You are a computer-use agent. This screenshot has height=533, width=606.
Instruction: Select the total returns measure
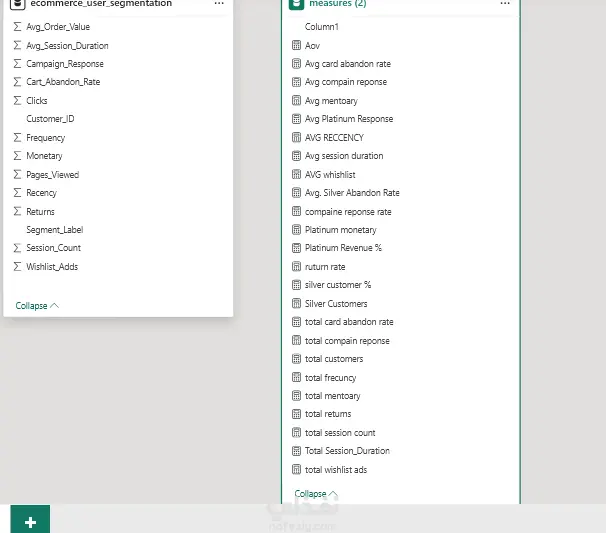click(328, 414)
